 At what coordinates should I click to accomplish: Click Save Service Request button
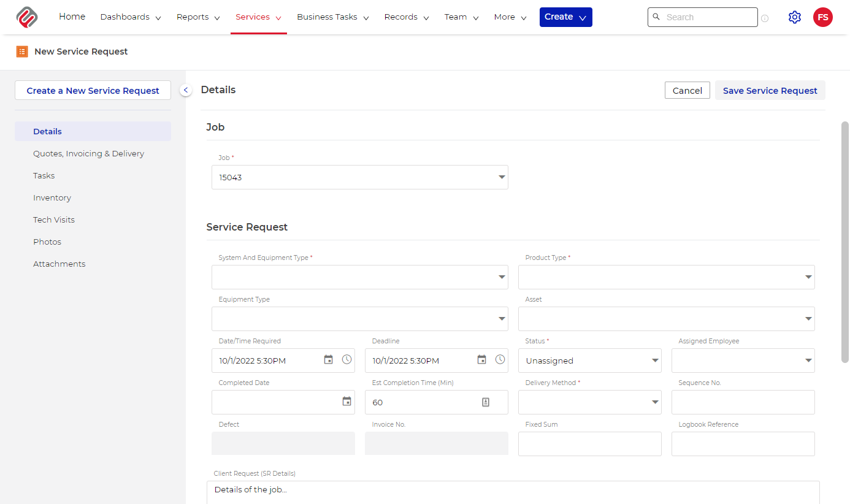770,90
